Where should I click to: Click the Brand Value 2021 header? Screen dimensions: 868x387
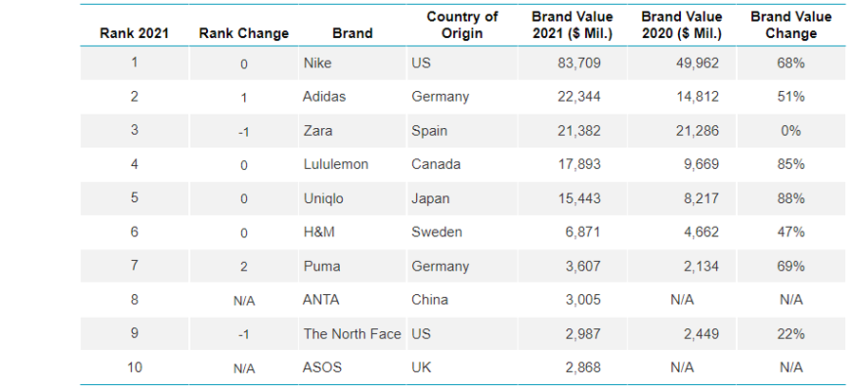point(573,26)
